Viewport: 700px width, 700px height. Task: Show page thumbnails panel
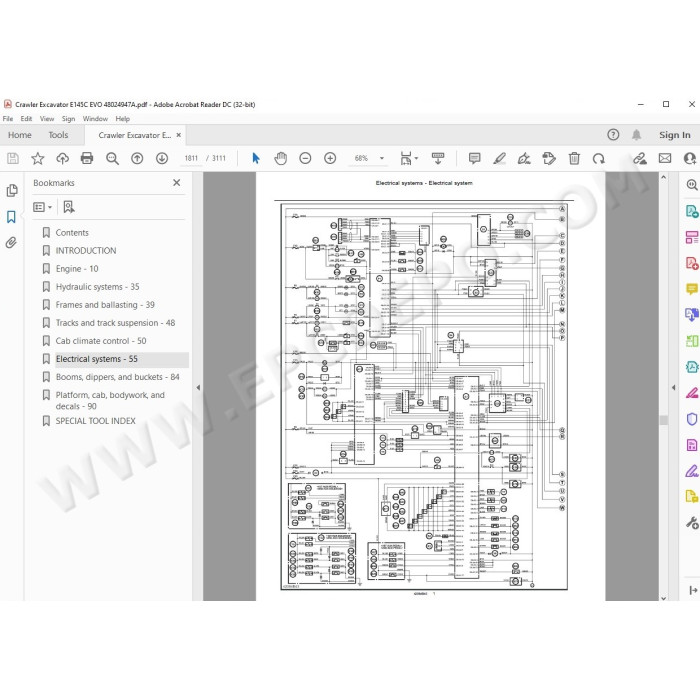pyautogui.click(x=12, y=191)
